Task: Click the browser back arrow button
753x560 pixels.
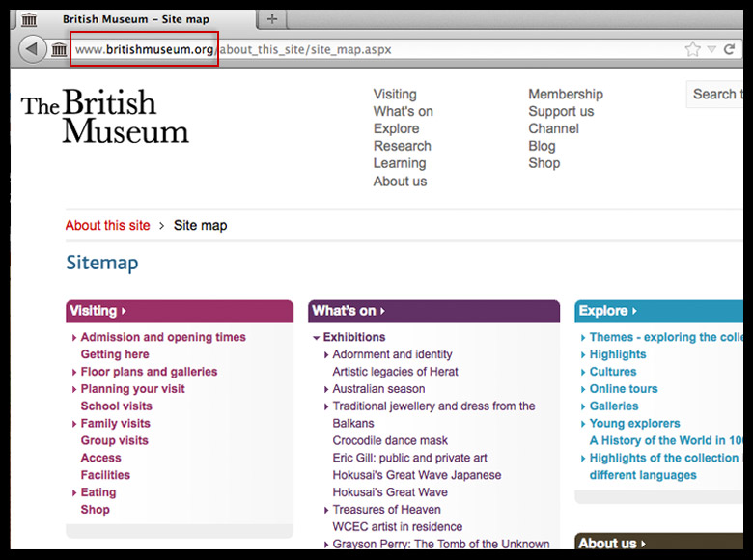Action: (x=32, y=49)
